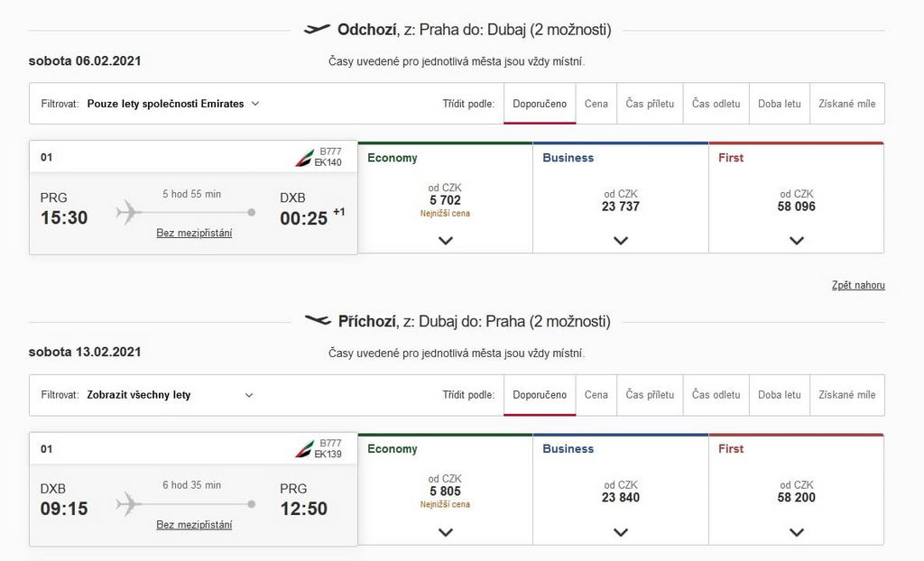This screenshot has height=561, width=924.
Task: Select the Business 23 840 fare cell
Action: point(621,489)
